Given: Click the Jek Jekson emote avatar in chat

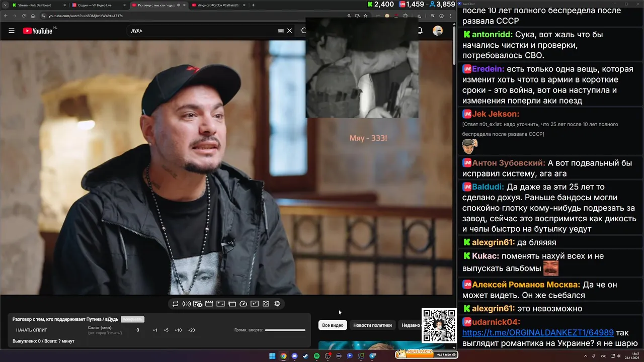Looking at the screenshot, I should (x=470, y=146).
